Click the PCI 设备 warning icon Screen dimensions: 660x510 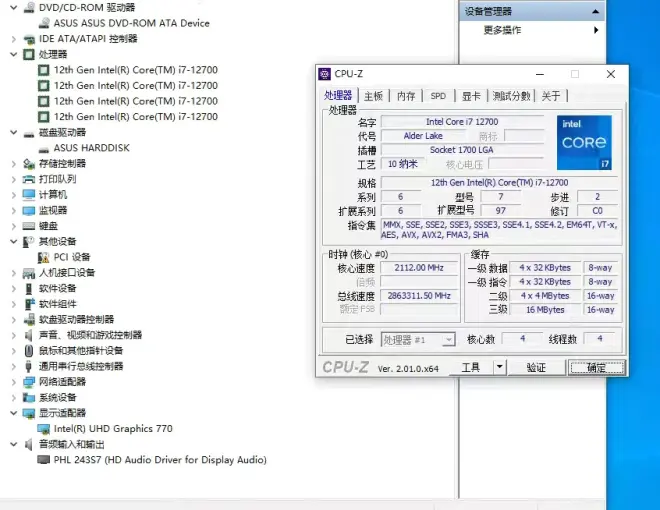coord(44,257)
